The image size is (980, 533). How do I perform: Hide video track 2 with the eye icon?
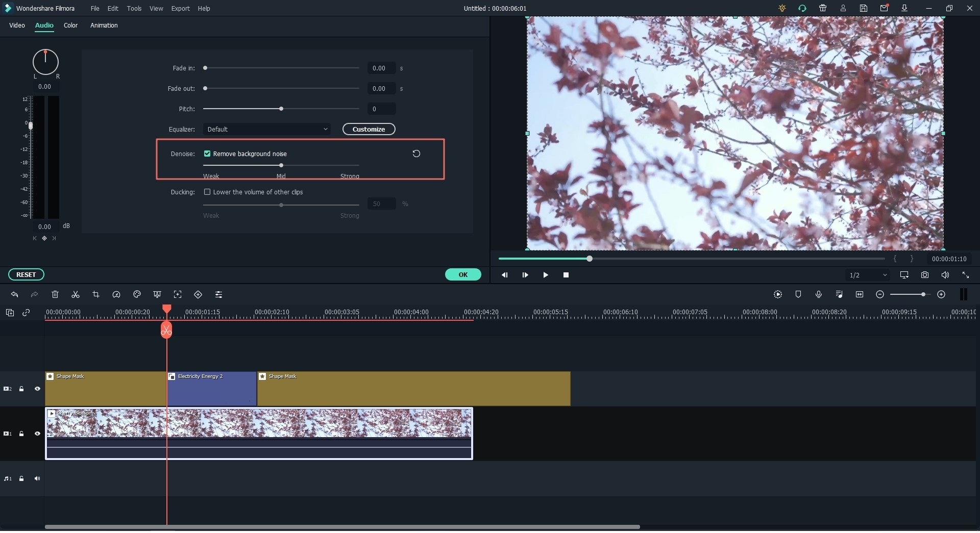[x=37, y=390]
